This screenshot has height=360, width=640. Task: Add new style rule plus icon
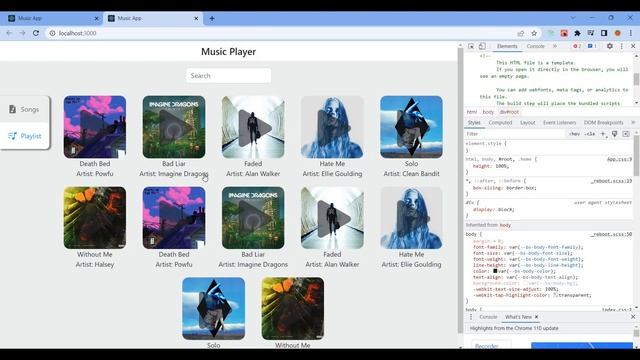coord(603,134)
